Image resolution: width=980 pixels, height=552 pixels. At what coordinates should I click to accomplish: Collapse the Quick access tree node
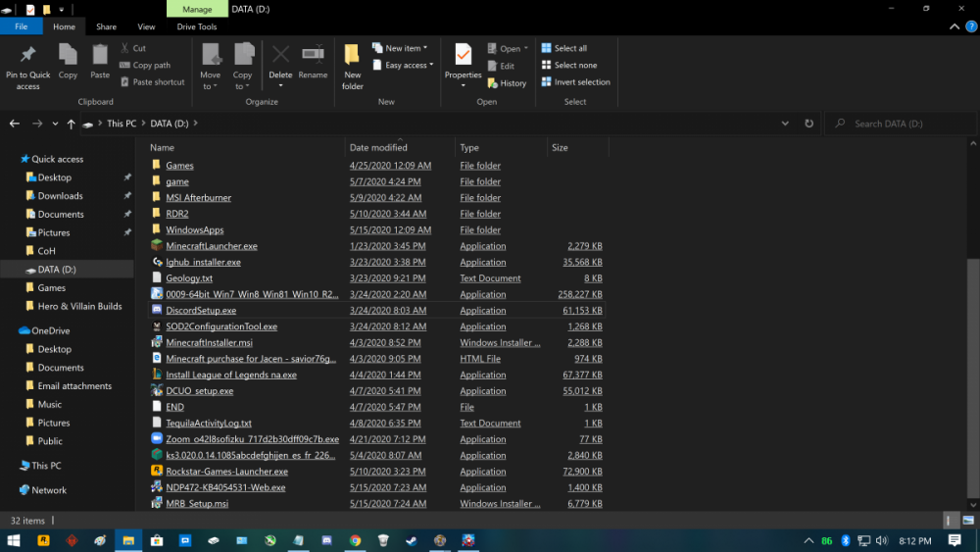[11, 159]
